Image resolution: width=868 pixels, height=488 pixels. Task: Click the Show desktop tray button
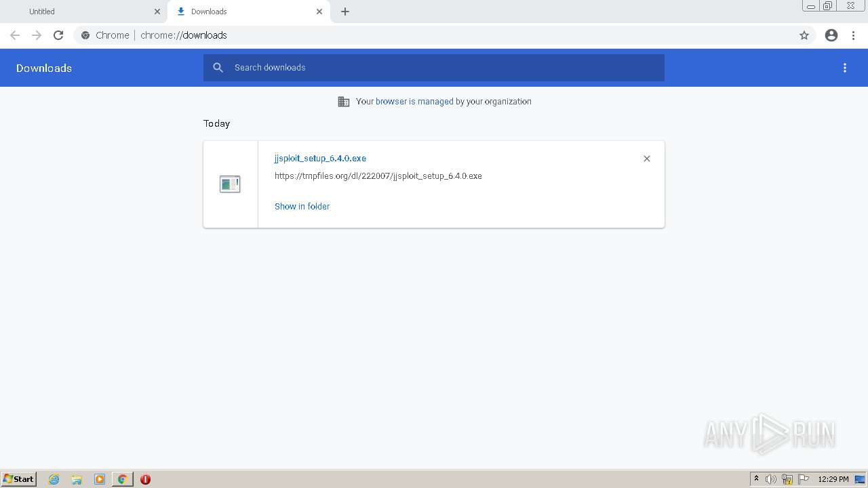click(861, 479)
